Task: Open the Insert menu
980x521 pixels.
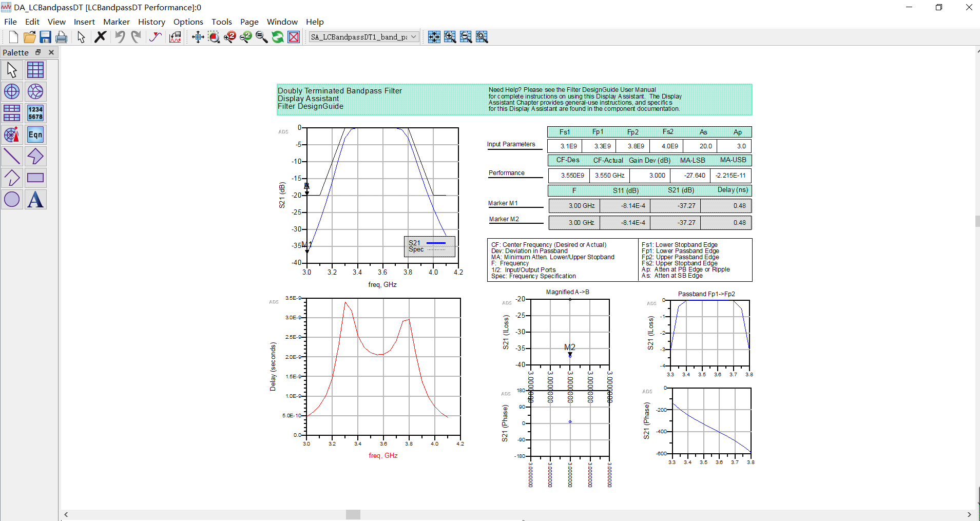Action: tap(84, 22)
